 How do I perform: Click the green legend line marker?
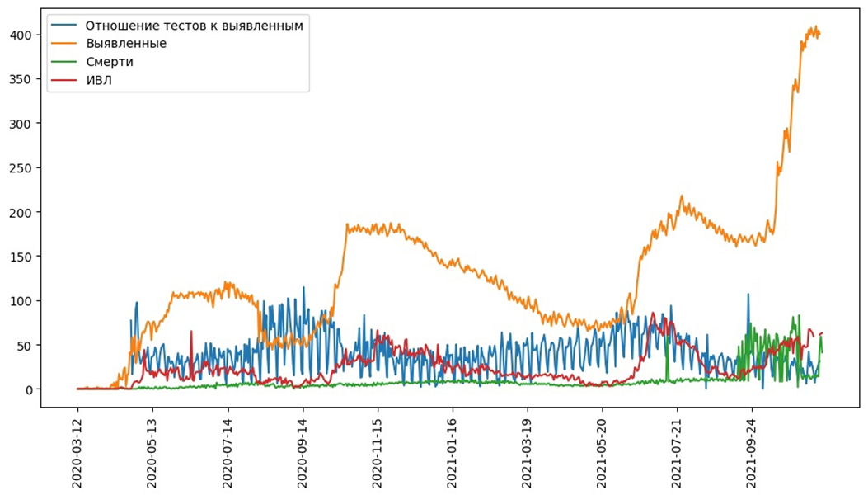click(x=65, y=61)
